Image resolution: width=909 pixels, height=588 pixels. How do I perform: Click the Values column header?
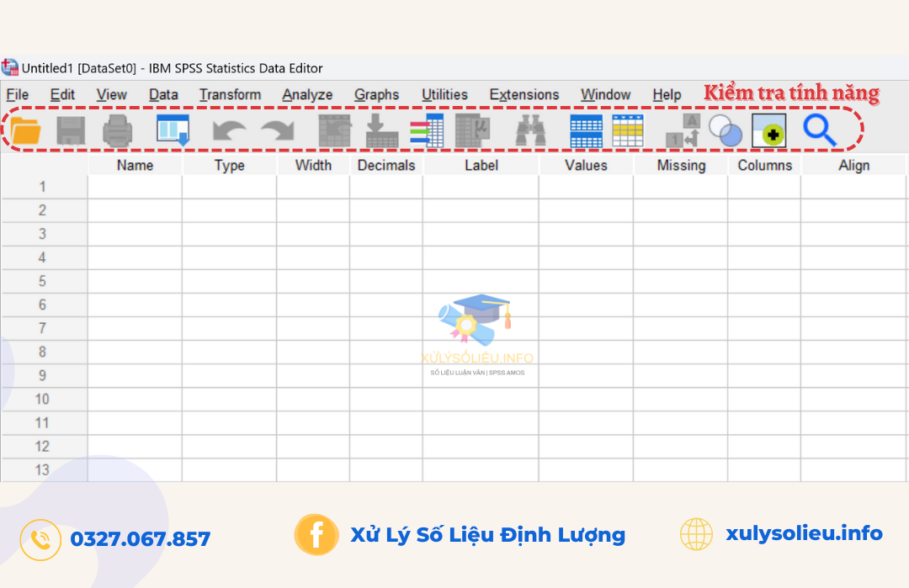[x=586, y=165]
